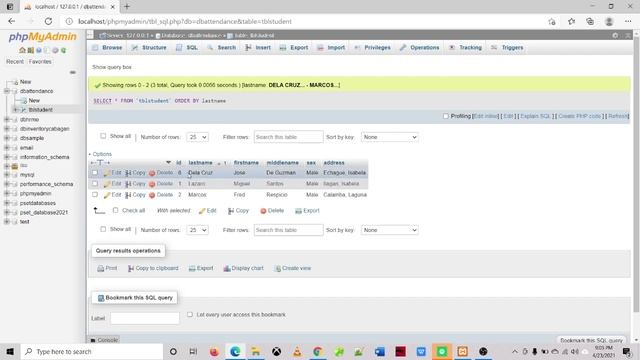This screenshot has width=640, height=360.
Task: Click Export in Query results operations
Action: click(x=201, y=268)
